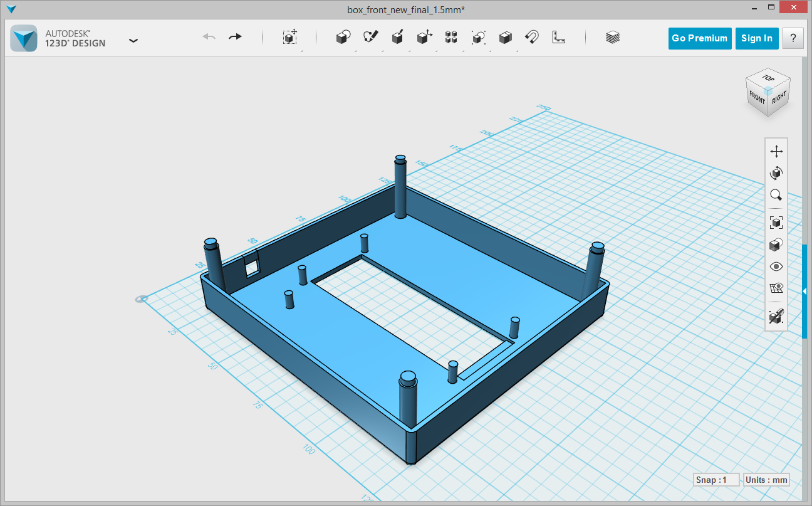Screen dimensions: 812x506
Task: Open the Material tool
Action: click(x=612, y=38)
